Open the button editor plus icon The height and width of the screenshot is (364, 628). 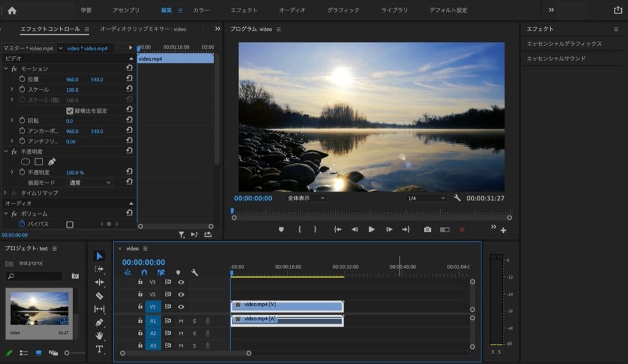pos(504,230)
